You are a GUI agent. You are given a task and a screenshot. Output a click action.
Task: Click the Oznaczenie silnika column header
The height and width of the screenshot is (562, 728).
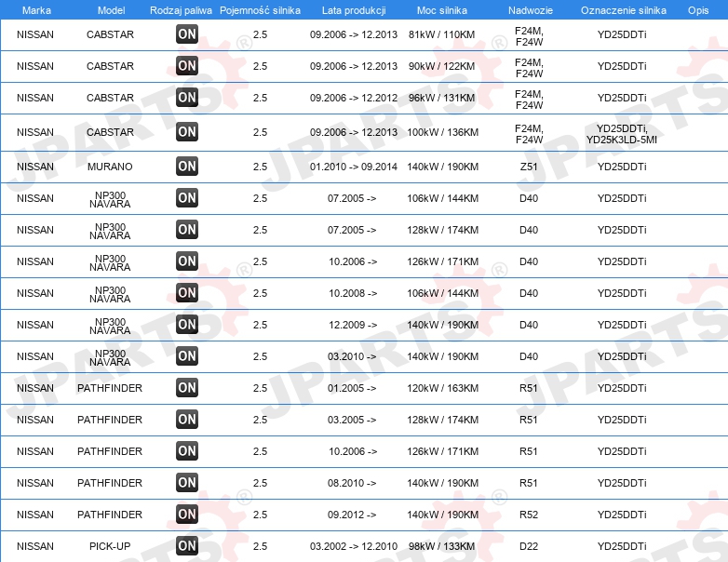[x=623, y=10]
